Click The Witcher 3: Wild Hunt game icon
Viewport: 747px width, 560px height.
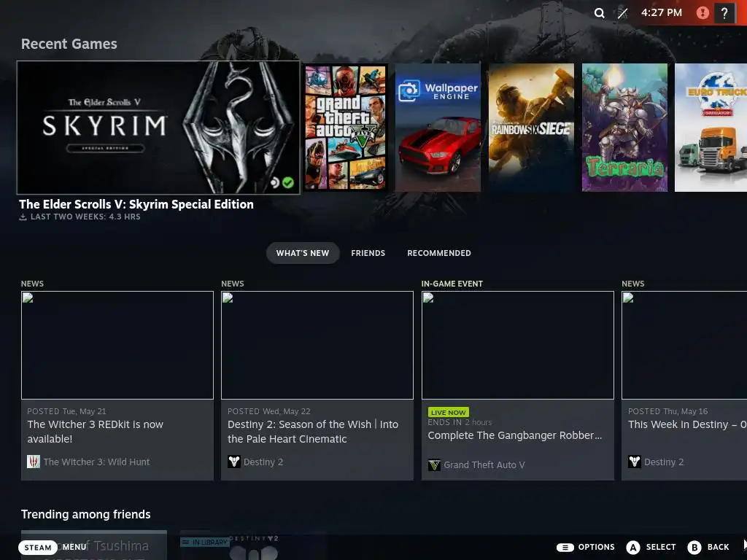pyautogui.click(x=34, y=462)
